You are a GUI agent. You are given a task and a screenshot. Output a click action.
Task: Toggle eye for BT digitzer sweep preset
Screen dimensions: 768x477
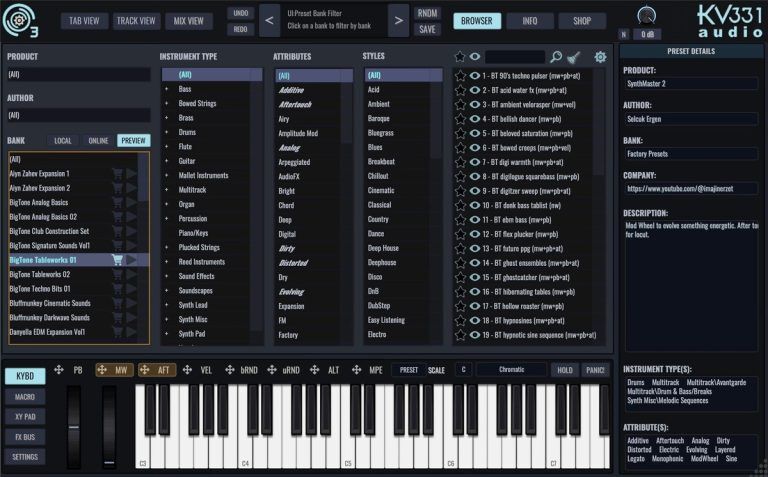pyautogui.click(x=475, y=191)
